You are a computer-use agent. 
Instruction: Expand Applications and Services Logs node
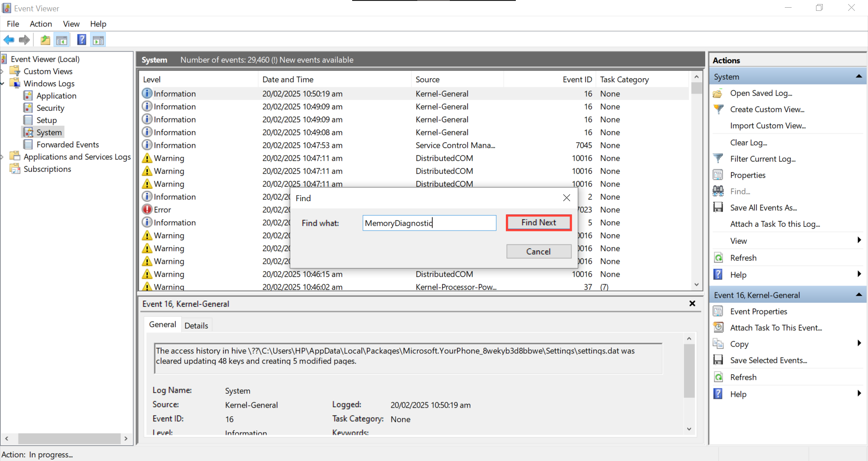click(2, 157)
